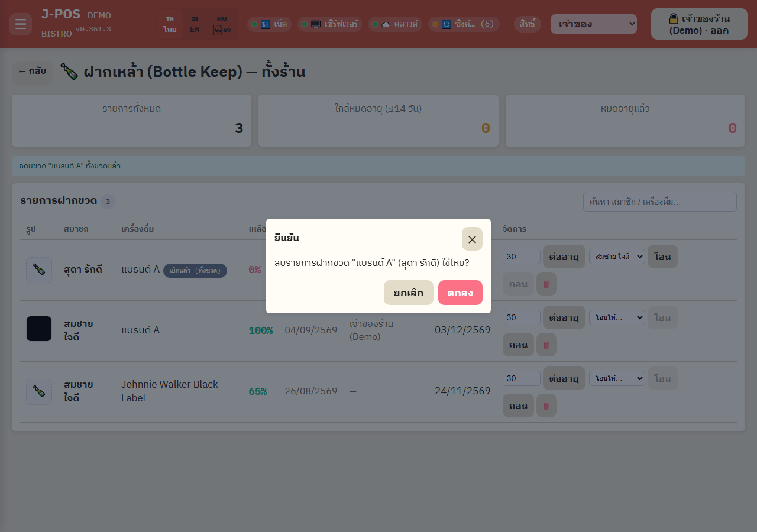Confirm deletion with the ตกลง button
757x532 pixels.
pos(460,293)
